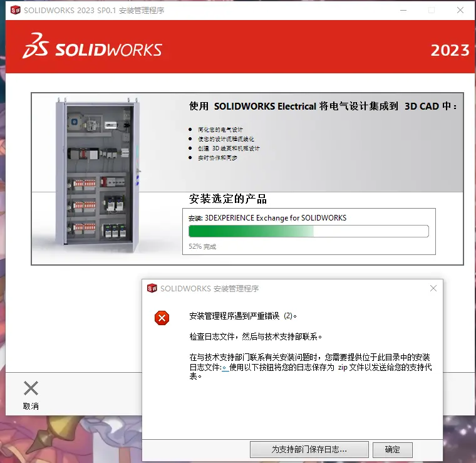Viewport: 476px width, 463px height.
Task: Click the 安装选定的产品 heading
Action: coord(228,199)
